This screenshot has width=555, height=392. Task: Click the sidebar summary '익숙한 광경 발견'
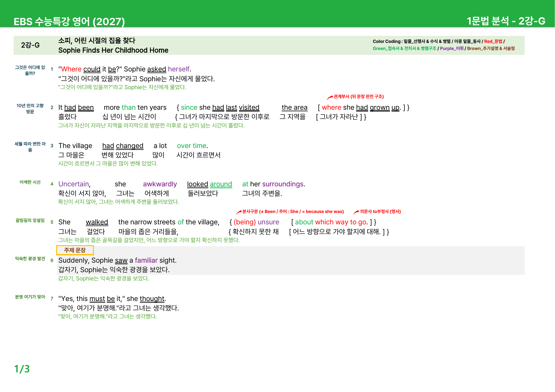point(30,259)
